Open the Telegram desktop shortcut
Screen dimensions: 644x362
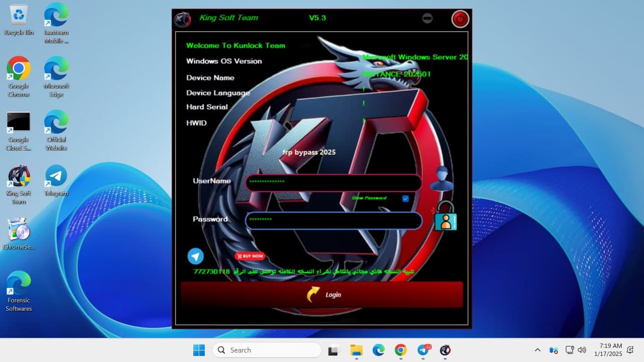(56, 180)
